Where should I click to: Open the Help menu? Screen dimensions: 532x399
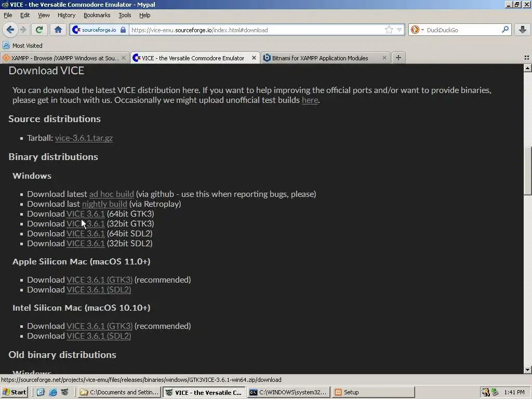145,15
